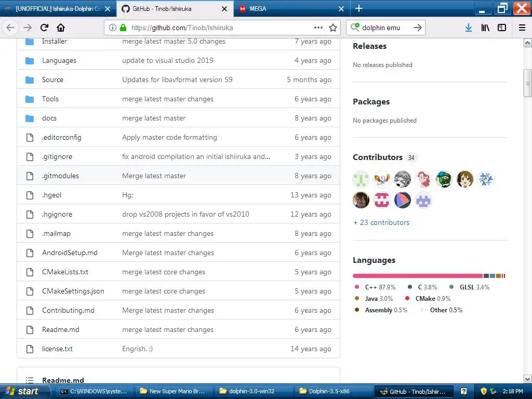Show the + 23 contributors list
This screenshot has height=399, width=532.
tap(381, 222)
